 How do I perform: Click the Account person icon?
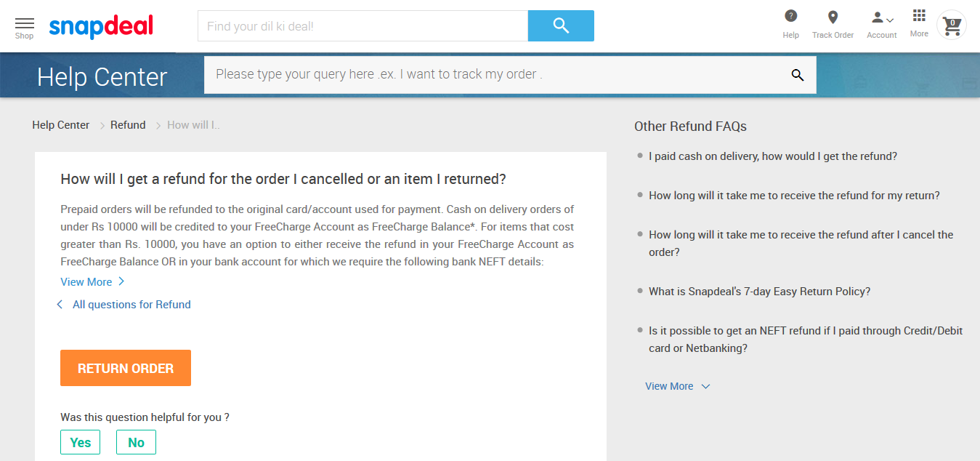[x=878, y=17]
